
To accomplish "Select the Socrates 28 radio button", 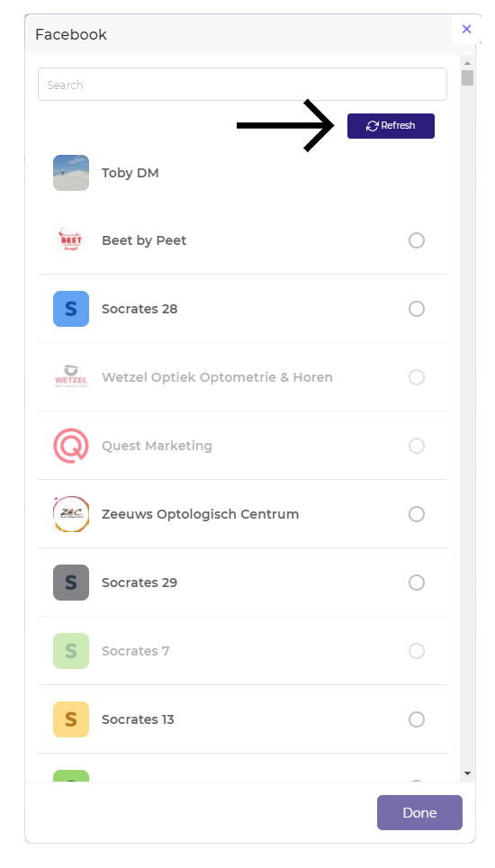I will (417, 309).
